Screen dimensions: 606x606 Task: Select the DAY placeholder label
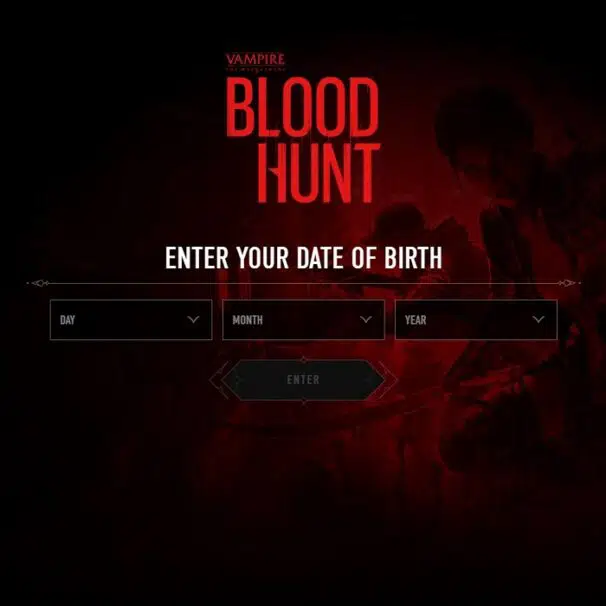pos(67,320)
